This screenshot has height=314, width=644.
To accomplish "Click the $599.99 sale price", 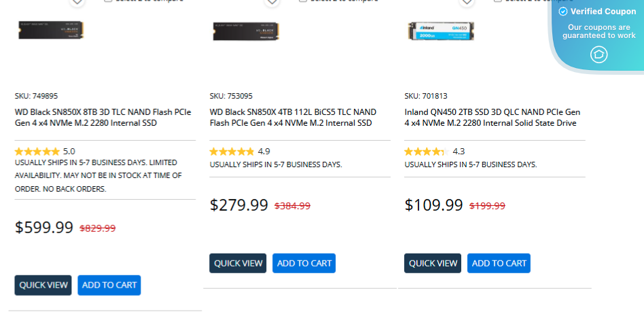I will (44, 228).
